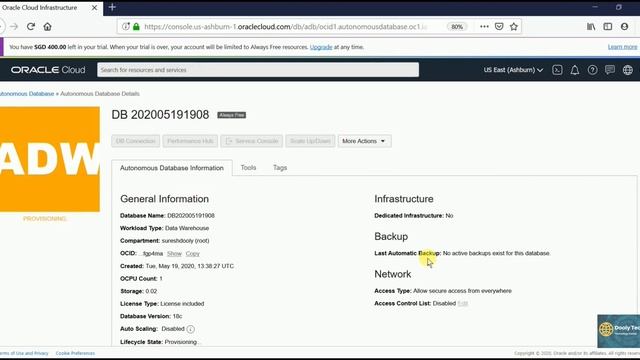The height and width of the screenshot is (360, 640).
Task: Open the page actions three-dots menu
Action: [x=484, y=27]
